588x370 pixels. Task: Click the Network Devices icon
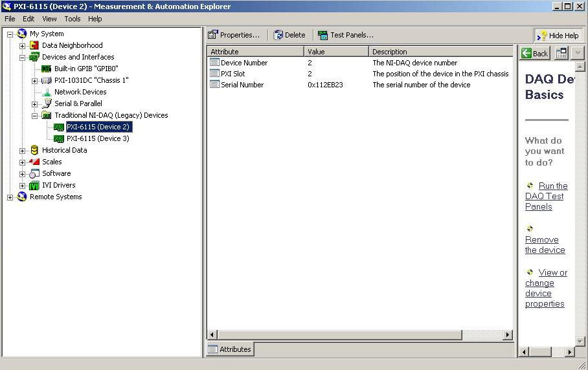[47, 92]
